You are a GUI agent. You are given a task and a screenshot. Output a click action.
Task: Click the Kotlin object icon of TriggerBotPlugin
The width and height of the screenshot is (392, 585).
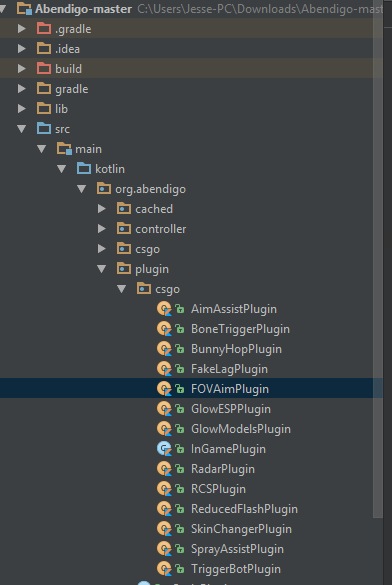(x=164, y=569)
